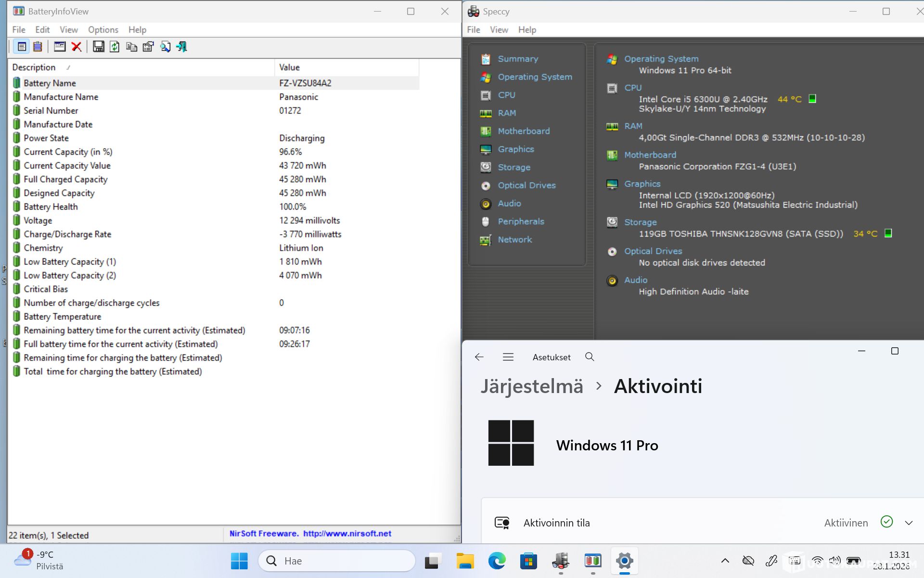Click the Save floppy disk toolbar icon

(x=99, y=47)
